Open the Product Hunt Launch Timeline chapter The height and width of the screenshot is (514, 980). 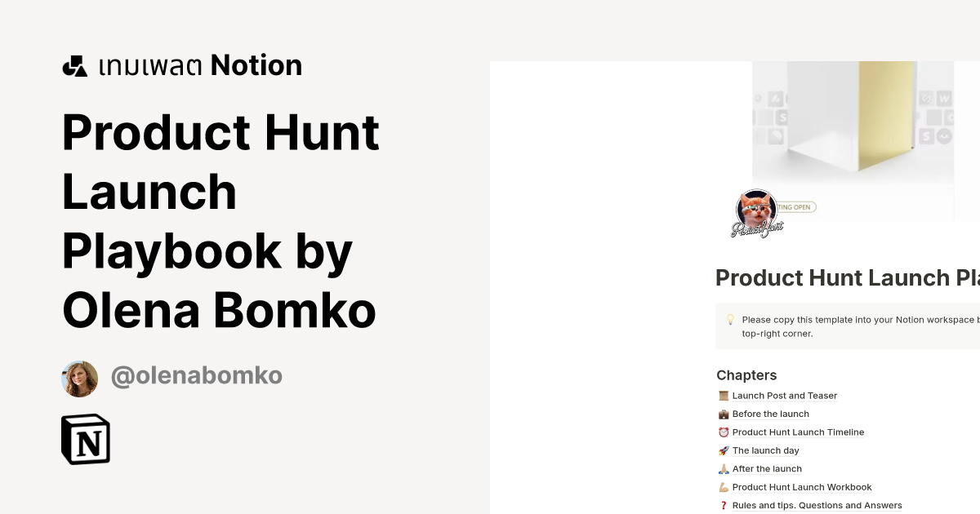pos(799,432)
